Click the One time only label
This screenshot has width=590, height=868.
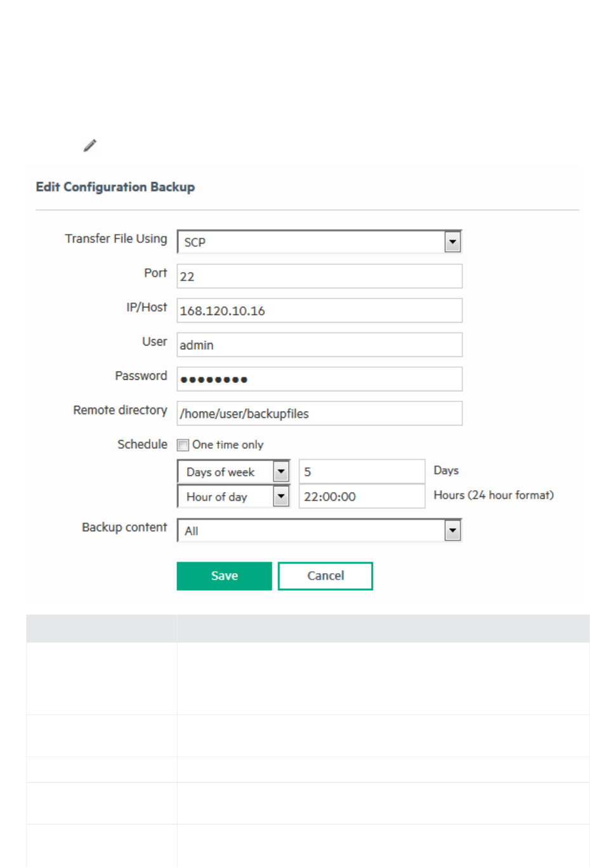tap(228, 445)
